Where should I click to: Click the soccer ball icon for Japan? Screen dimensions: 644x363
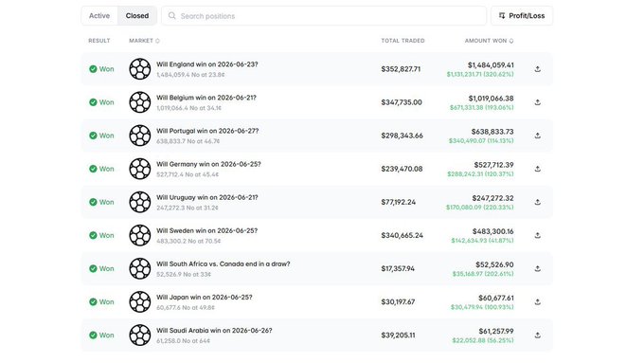[x=139, y=302]
